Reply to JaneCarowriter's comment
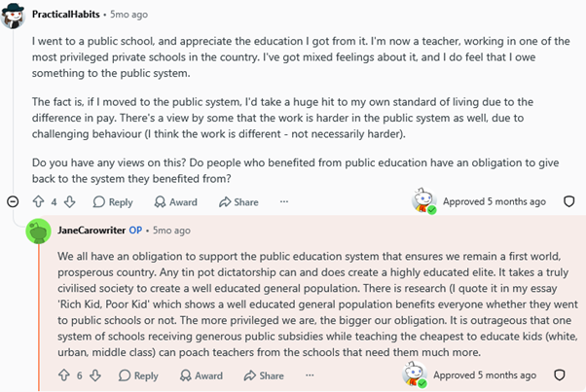Image resolution: width=586 pixels, height=392 pixels. click(138, 375)
